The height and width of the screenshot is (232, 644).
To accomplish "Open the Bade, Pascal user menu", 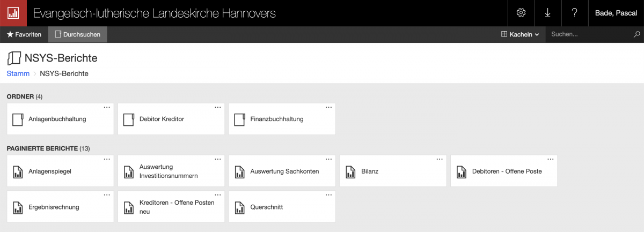I will [x=616, y=13].
